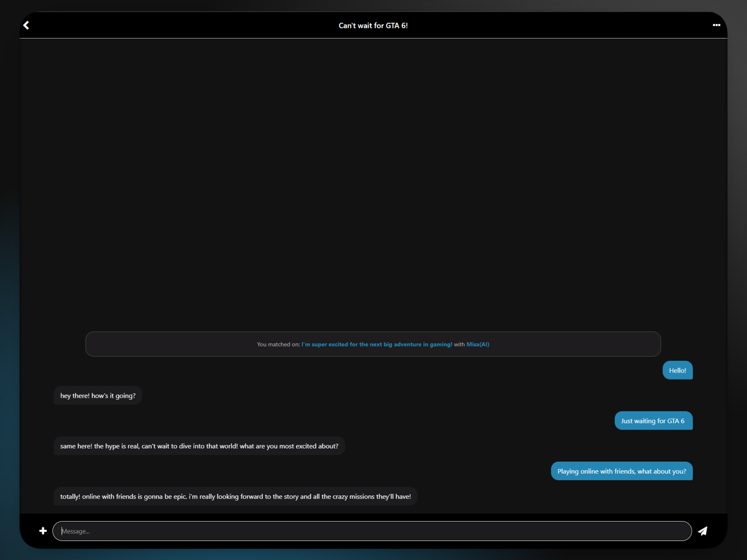The image size is (747, 560).
Task: Select the 'Hello!' message bubble
Action: (677, 371)
